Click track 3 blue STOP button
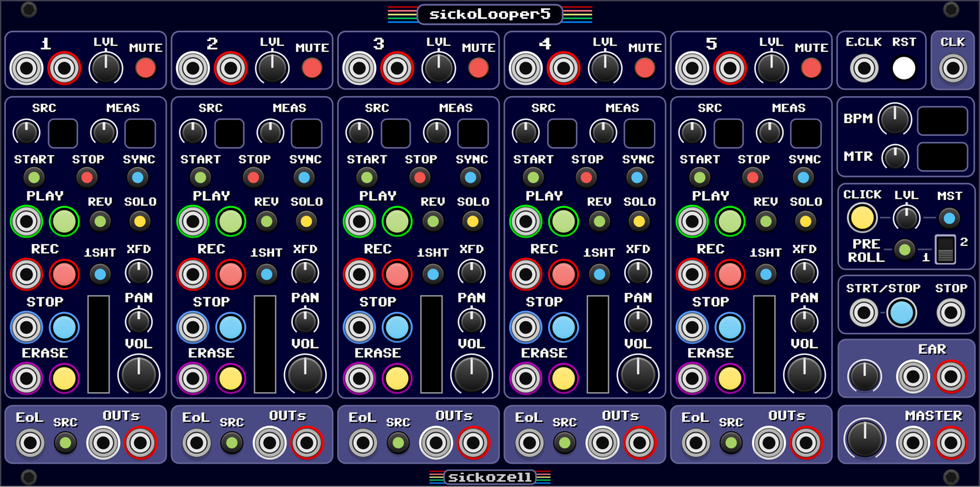The image size is (980, 487). pyautogui.click(x=397, y=327)
